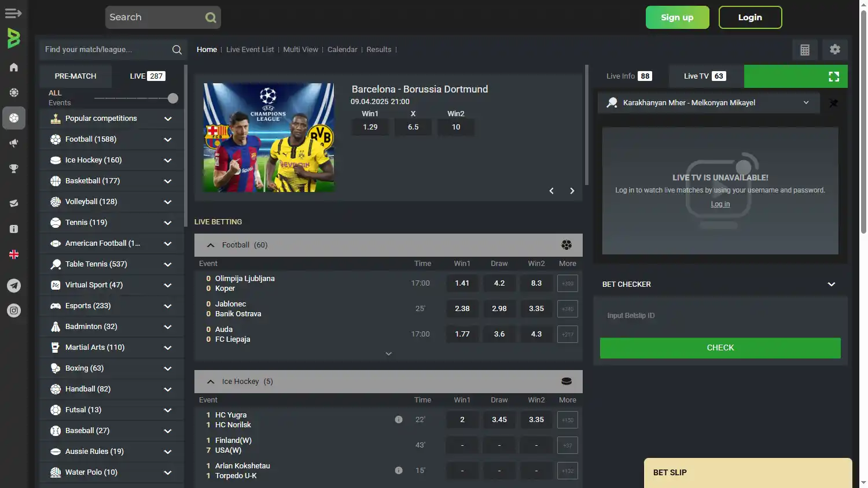Viewport: 868px width, 488px height.
Task: Open the calculator icon in the header
Action: (804, 50)
